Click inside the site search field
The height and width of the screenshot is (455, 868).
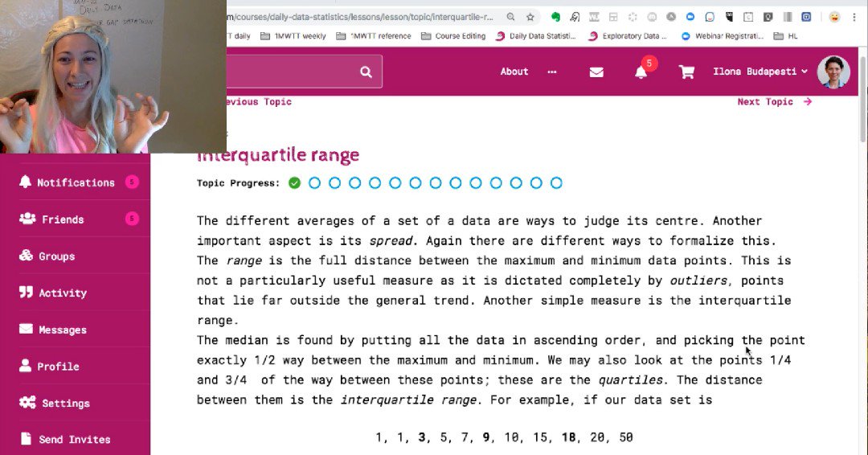(x=293, y=72)
